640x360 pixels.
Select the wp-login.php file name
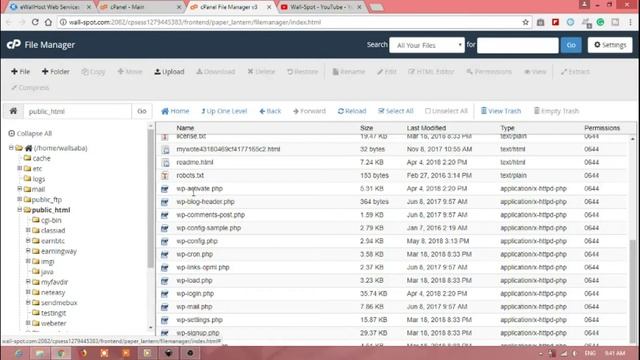195,293
